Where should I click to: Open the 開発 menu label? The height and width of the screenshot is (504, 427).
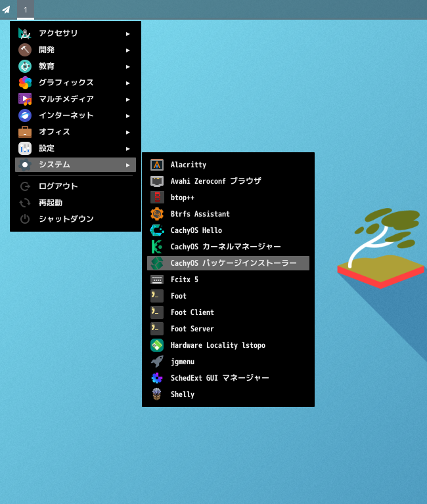coord(47,49)
